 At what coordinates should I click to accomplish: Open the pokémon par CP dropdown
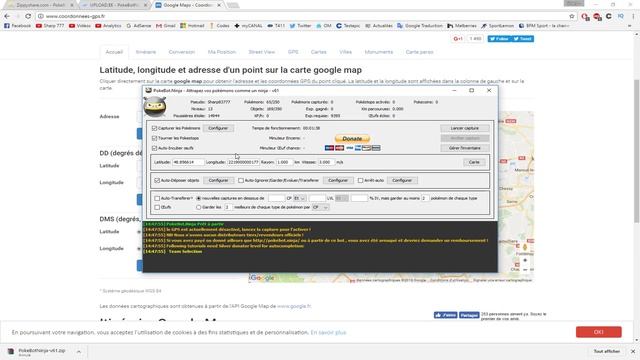point(320,207)
